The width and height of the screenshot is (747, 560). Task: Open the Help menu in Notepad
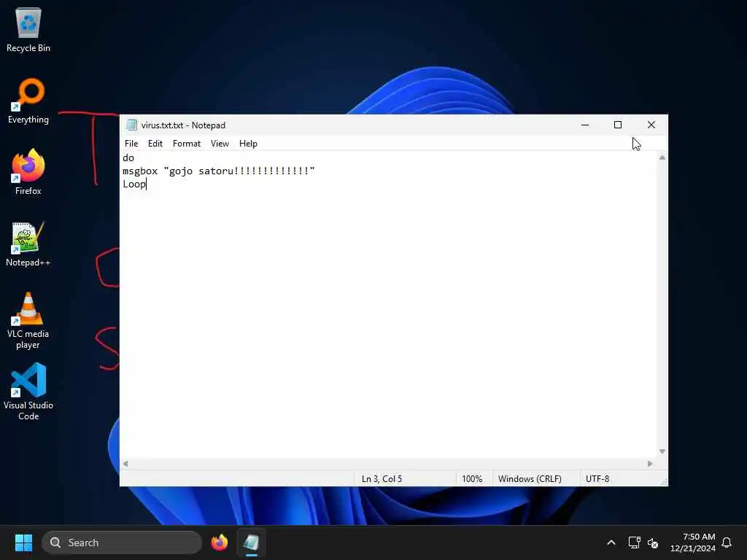tap(248, 144)
